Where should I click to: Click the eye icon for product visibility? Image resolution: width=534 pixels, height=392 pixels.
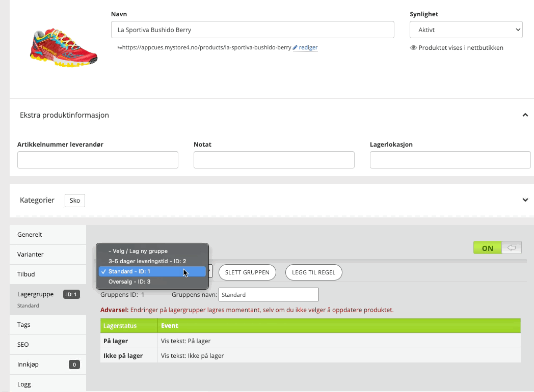[x=413, y=48]
